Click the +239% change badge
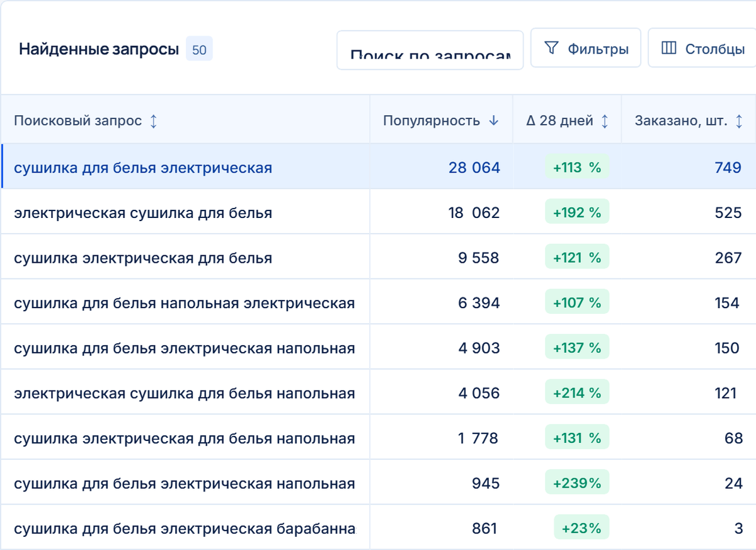This screenshot has height=550, width=756. (x=577, y=483)
